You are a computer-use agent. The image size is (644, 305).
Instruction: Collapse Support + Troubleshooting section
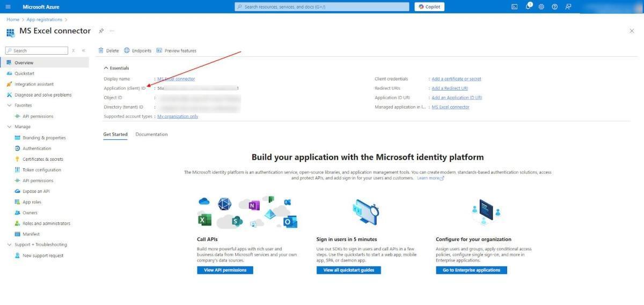[x=9, y=245]
